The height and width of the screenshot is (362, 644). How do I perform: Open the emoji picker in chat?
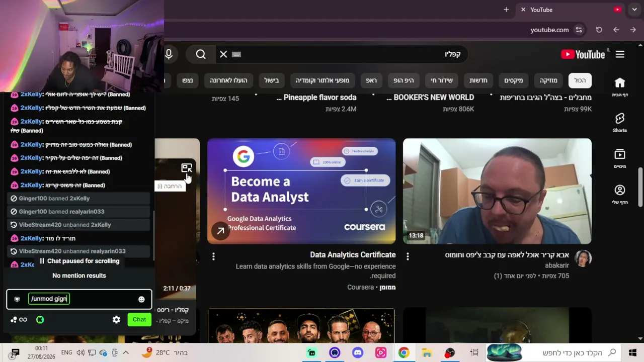pyautogui.click(x=141, y=299)
